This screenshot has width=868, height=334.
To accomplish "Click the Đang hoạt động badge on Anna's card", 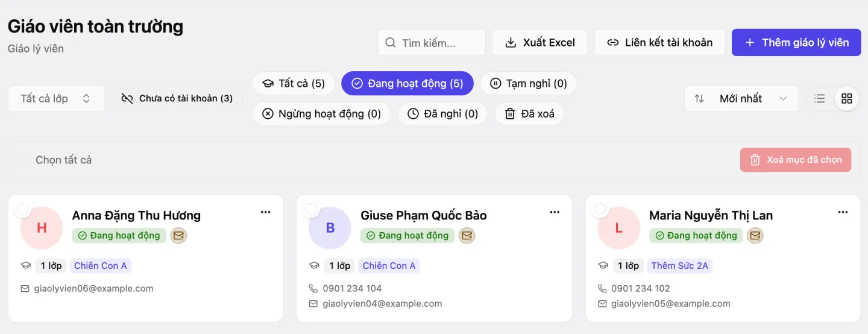I will (x=119, y=236).
